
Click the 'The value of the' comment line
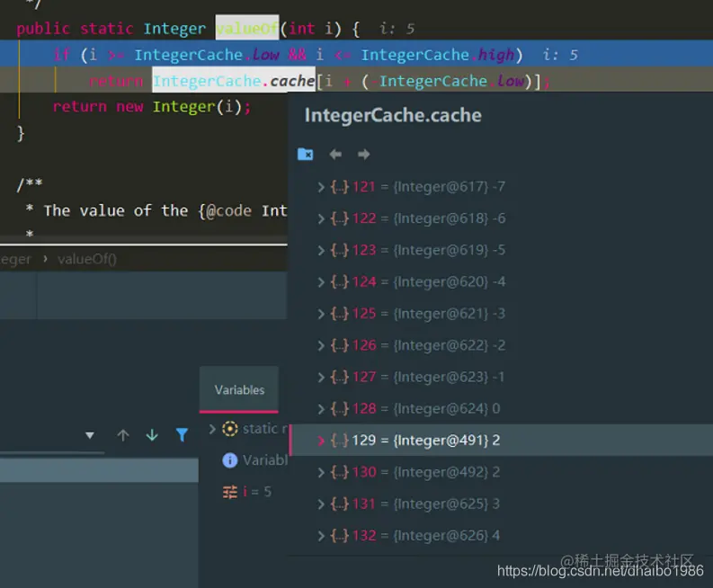pyautogui.click(x=156, y=210)
